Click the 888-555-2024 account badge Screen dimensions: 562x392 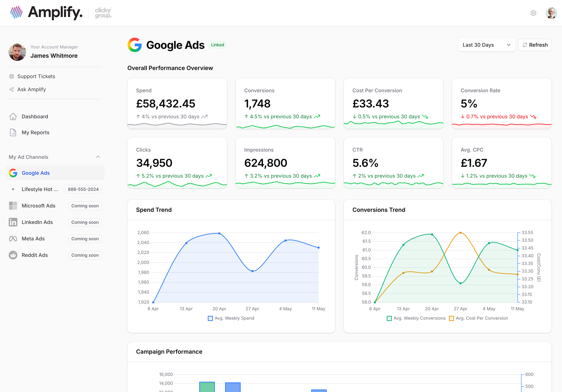click(x=83, y=189)
